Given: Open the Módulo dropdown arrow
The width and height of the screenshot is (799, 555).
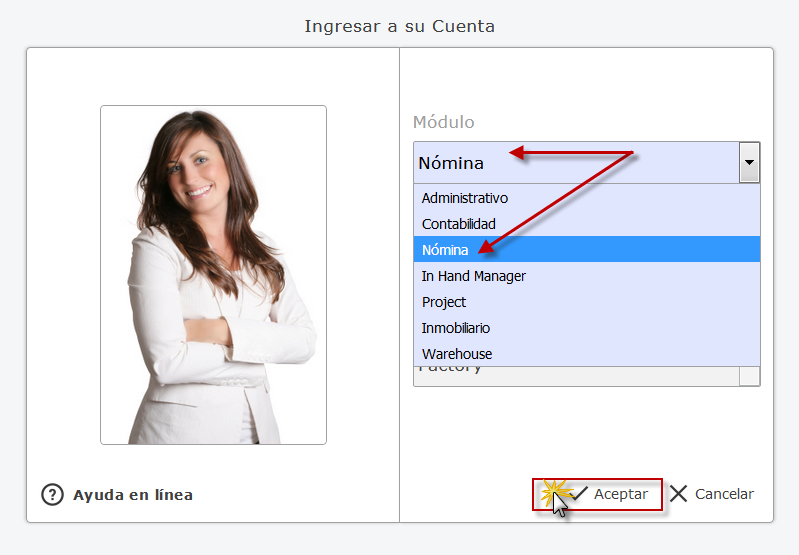Looking at the screenshot, I should pos(749,163).
